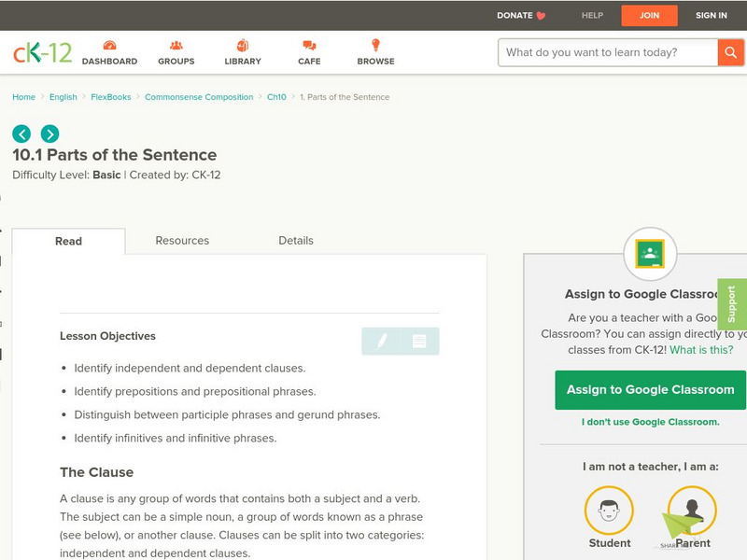Open the notes icon beside highlighter
Screen dimensions: 747x560
[419, 342]
